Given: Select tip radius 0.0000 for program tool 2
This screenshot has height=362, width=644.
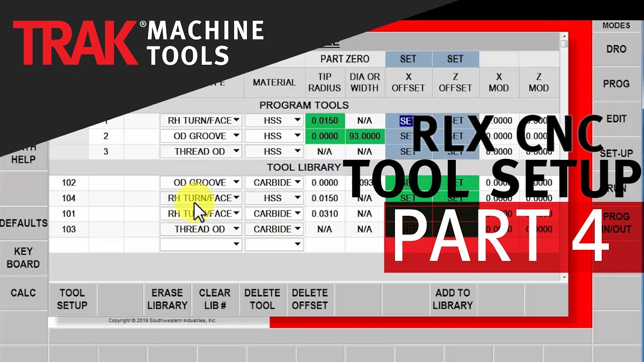Looking at the screenshot, I should click(x=325, y=136).
